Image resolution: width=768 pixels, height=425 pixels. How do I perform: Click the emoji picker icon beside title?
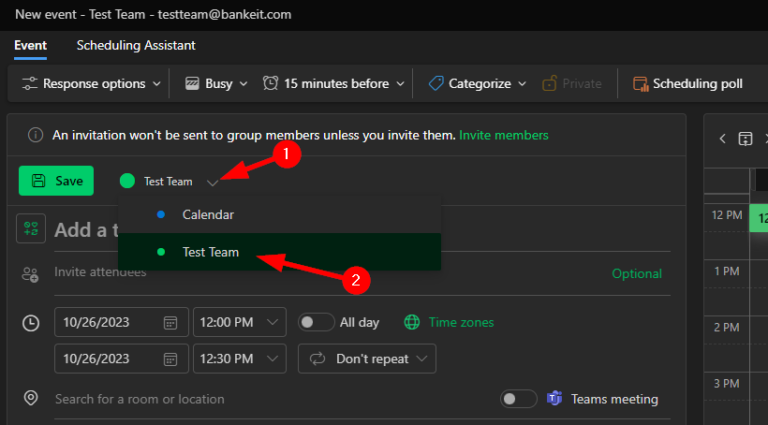coord(31,229)
